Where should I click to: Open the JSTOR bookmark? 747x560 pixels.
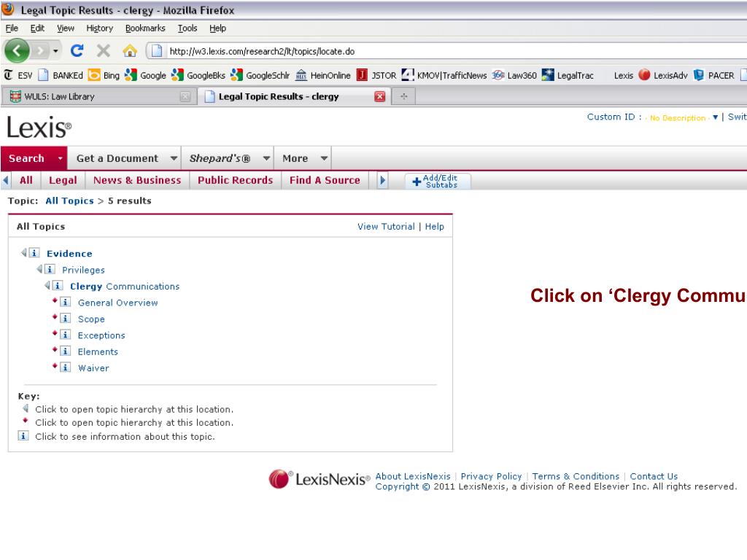tap(376, 75)
